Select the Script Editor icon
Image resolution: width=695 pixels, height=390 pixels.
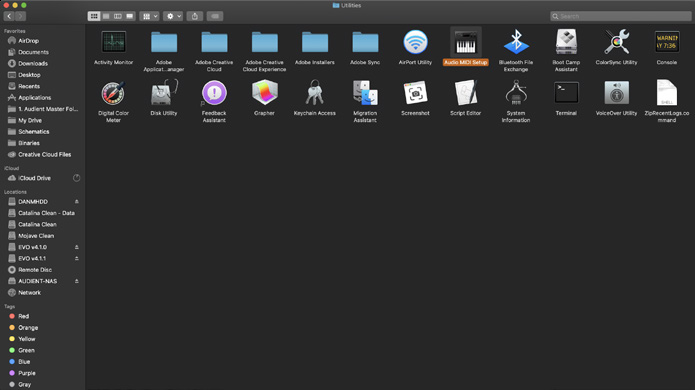tap(466, 93)
